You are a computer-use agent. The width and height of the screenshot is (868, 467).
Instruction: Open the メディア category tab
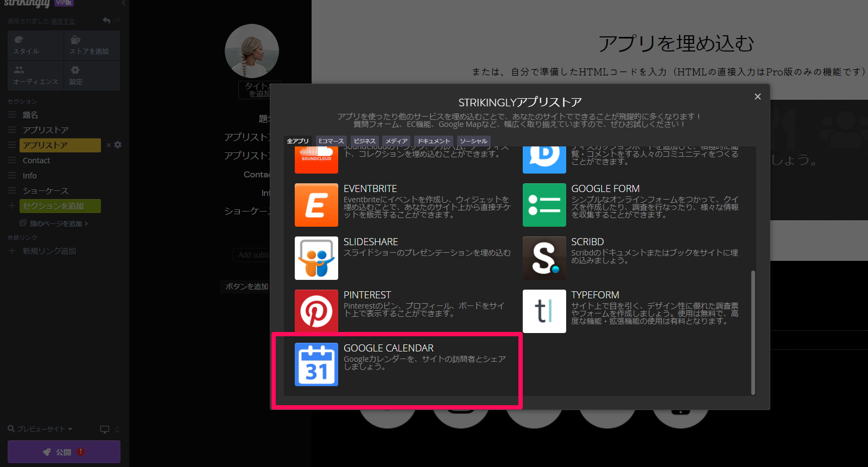point(396,141)
